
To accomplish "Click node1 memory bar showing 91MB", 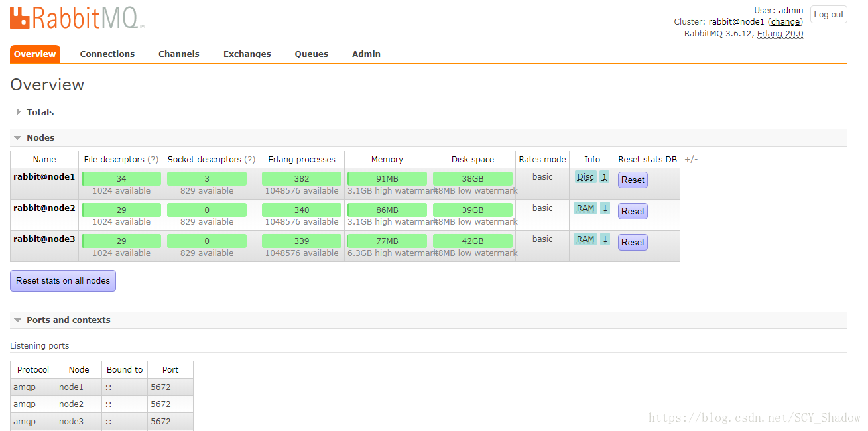I will 387,179.
